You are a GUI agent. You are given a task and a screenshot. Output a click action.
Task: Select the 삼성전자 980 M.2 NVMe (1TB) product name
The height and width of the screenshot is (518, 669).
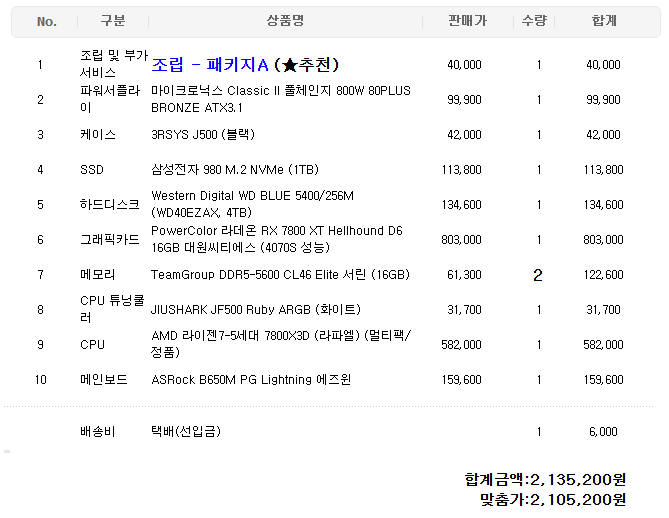coord(235,169)
